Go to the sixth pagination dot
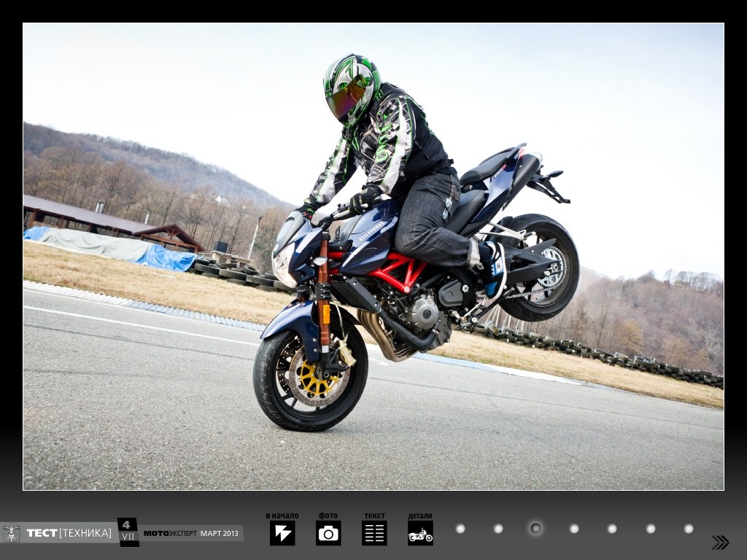The height and width of the screenshot is (560, 747). tap(651, 529)
